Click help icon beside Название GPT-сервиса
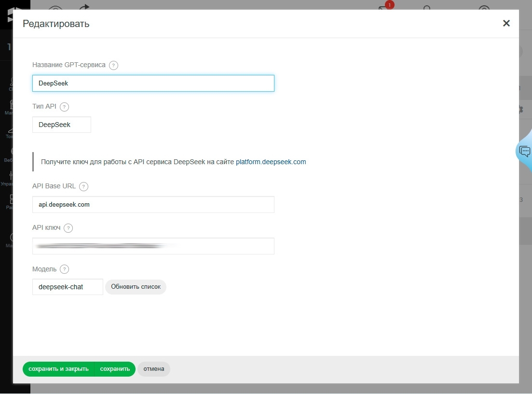532x394 pixels. click(114, 65)
